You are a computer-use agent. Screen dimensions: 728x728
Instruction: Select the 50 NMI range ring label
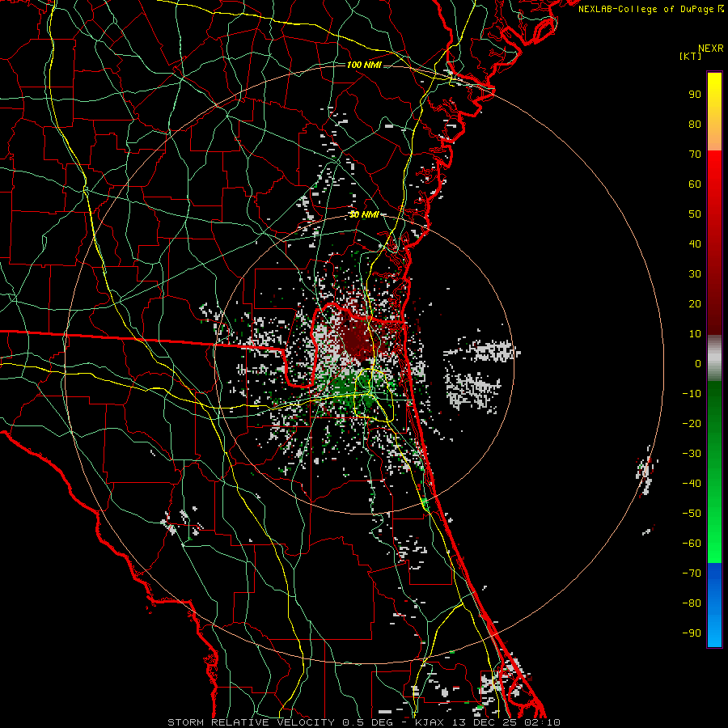click(x=364, y=214)
